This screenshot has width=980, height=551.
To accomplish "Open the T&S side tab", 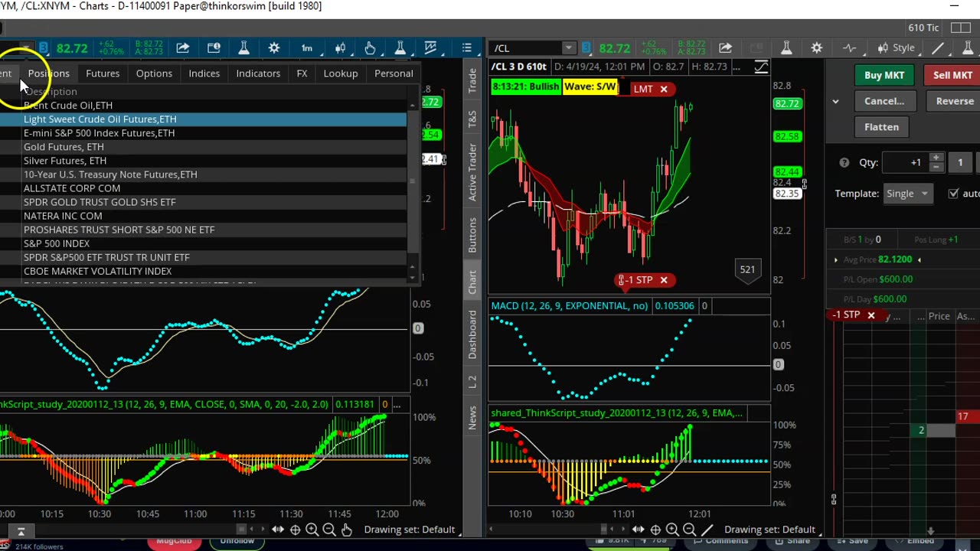I will [x=472, y=119].
